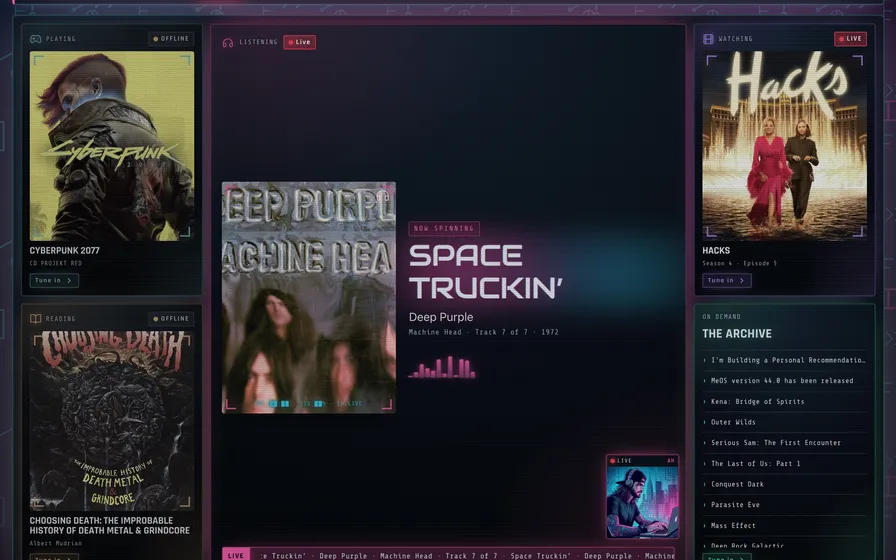Screen dimensions: 896x560
Task: Click the Hacks title text
Action: pyautogui.click(x=716, y=251)
